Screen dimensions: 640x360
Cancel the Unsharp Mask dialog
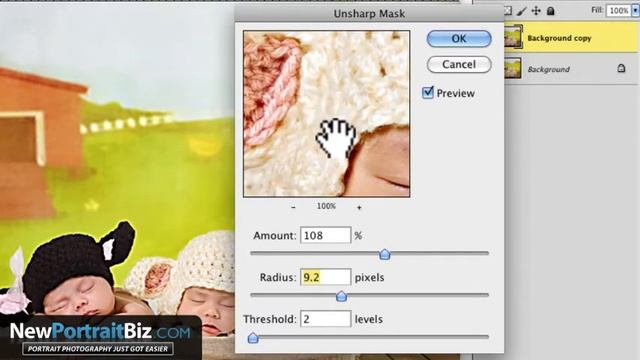coord(459,64)
